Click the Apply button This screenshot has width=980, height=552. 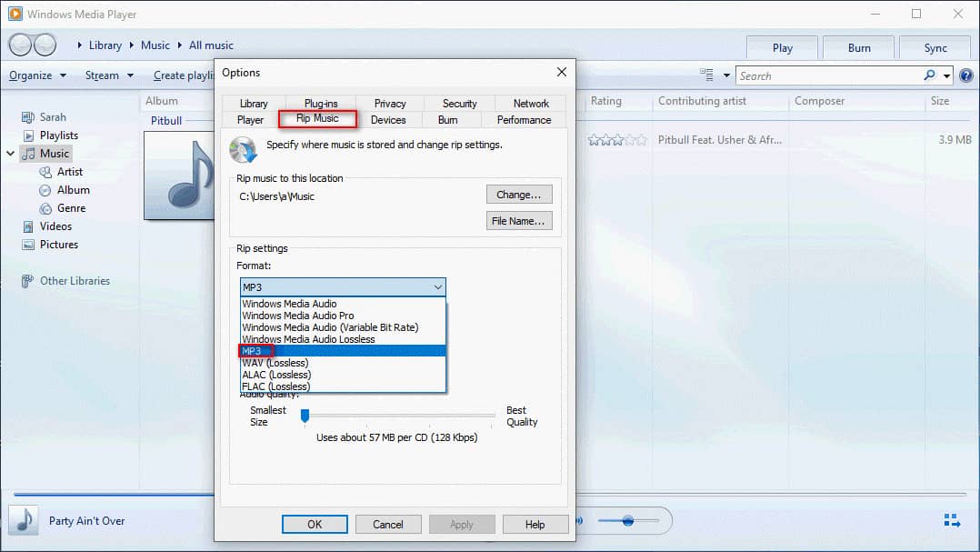462,524
